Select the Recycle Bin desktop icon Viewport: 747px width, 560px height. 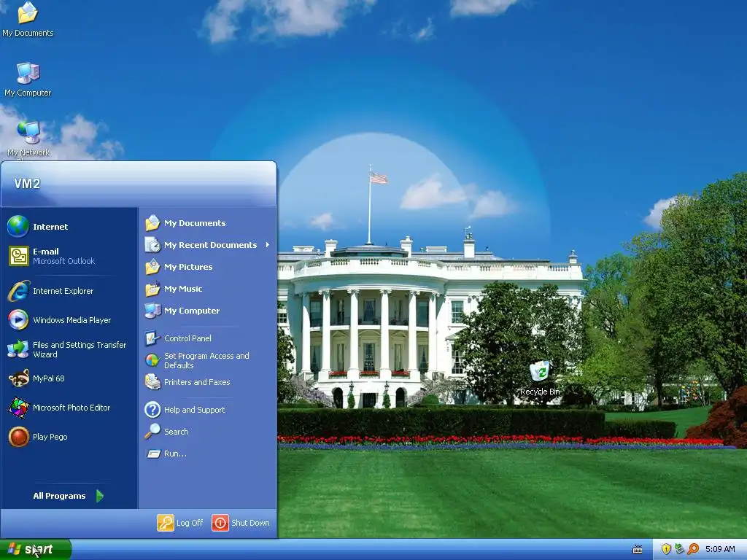(x=540, y=371)
